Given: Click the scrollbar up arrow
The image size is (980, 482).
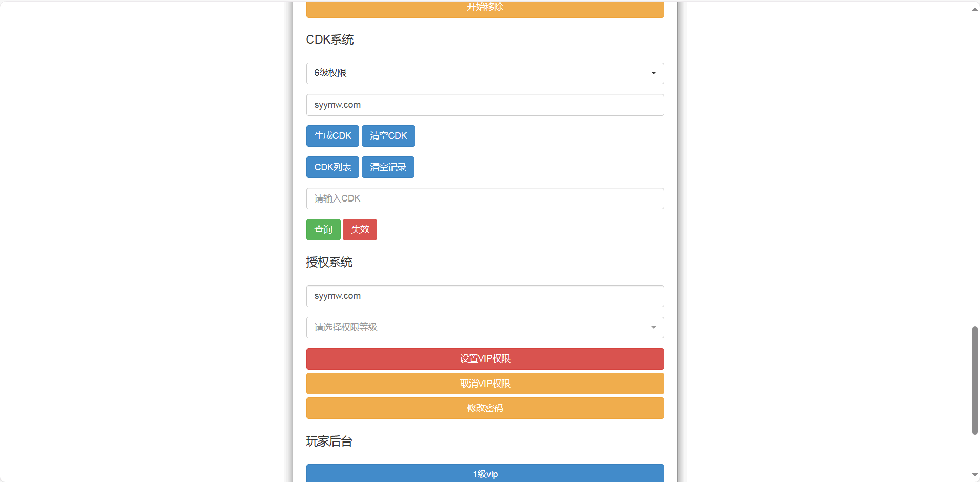Looking at the screenshot, I should pos(975,10).
